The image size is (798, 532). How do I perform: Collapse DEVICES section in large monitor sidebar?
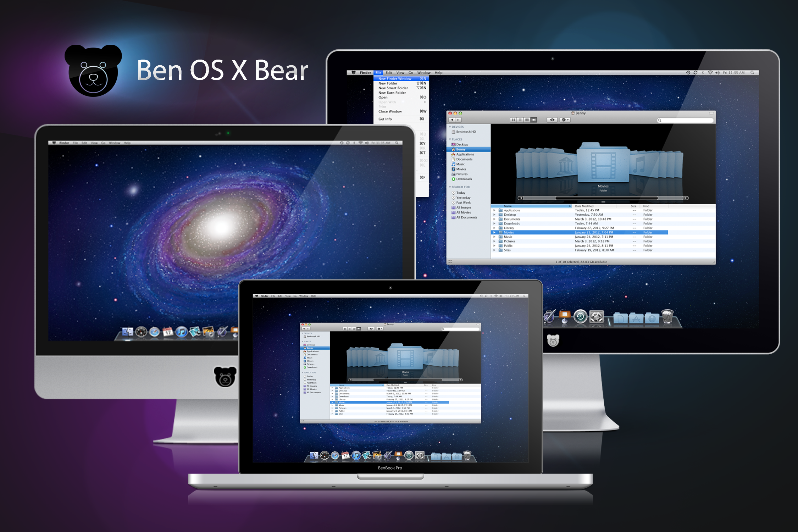click(x=450, y=127)
